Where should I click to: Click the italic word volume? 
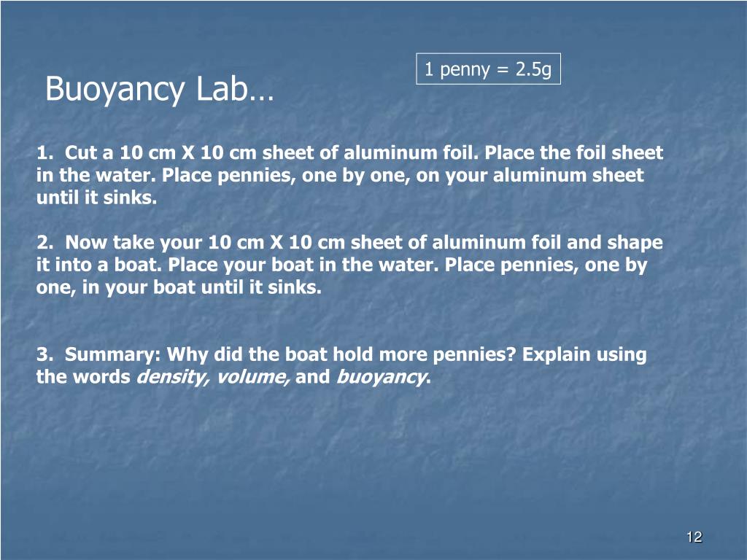(x=252, y=377)
